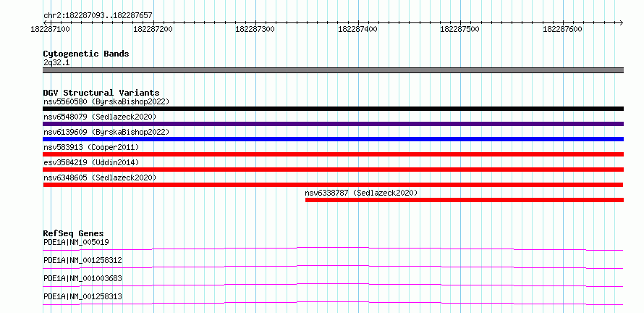Click the magenta PDE1A NM_001258312 intron line

333,267
